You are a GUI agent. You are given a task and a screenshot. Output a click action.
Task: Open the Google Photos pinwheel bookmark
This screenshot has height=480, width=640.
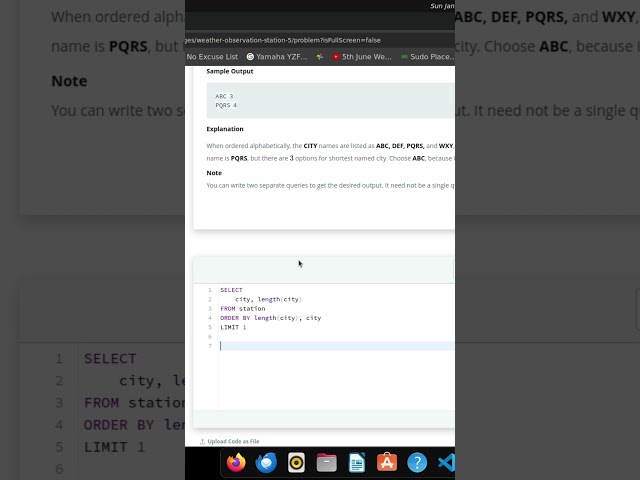pyautogui.click(x=320, y=57)
